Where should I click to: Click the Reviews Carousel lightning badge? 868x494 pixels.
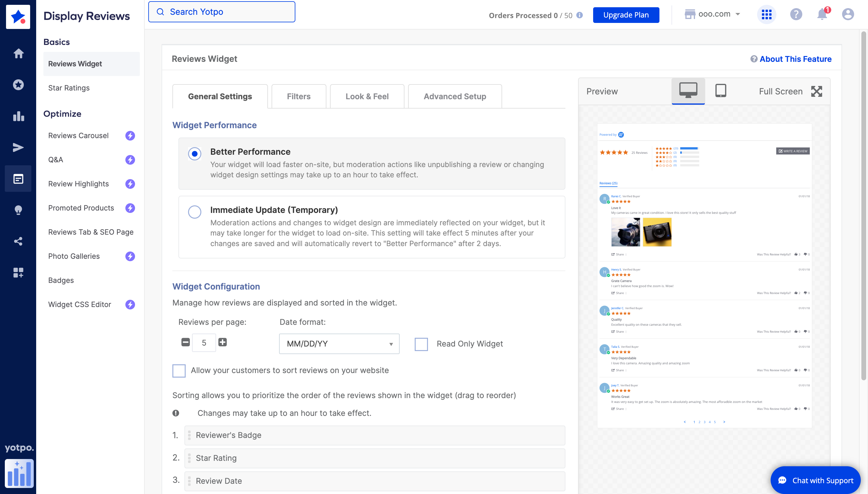pyautogui.click(x=130, y=136)
